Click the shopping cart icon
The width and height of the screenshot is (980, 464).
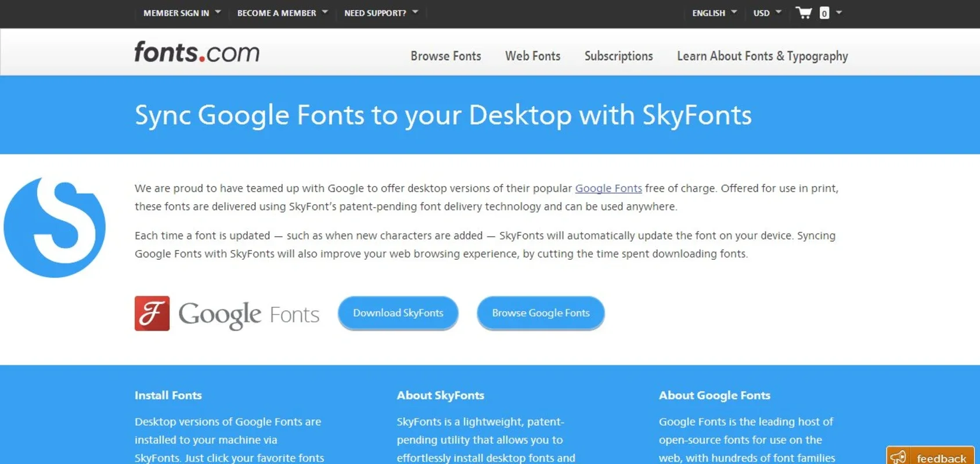tap(804, 13)
